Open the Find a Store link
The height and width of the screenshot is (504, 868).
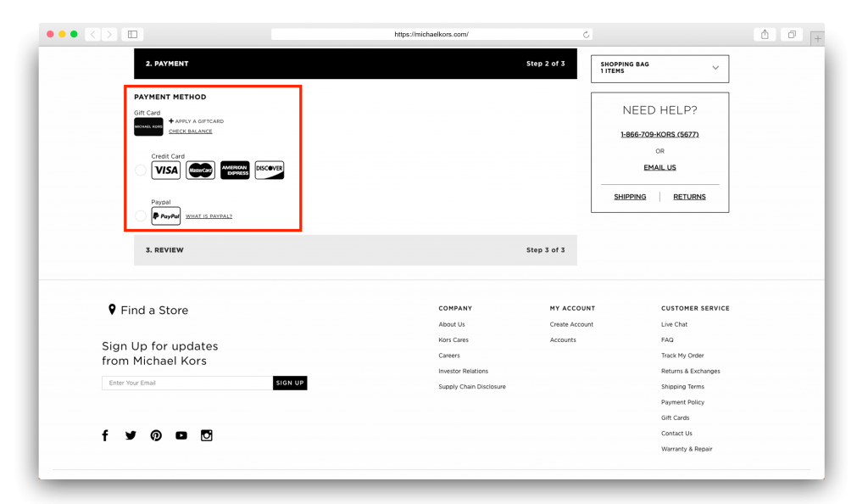coord(154,311)
